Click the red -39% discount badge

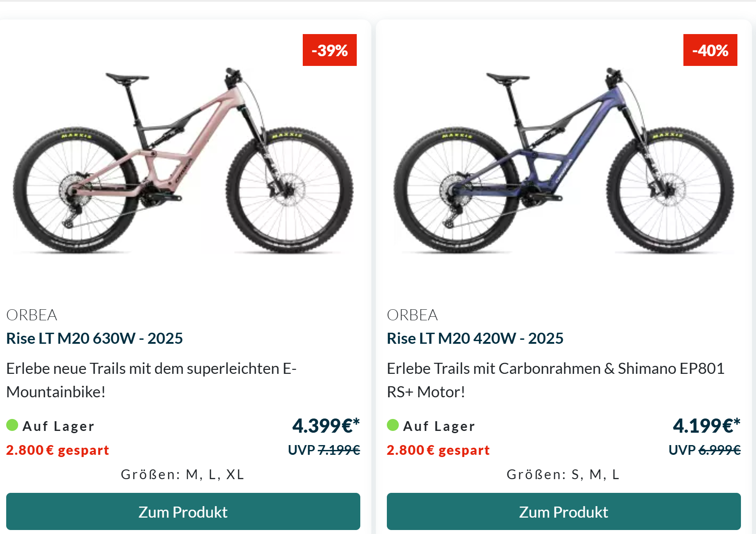[x=330, y=50]
